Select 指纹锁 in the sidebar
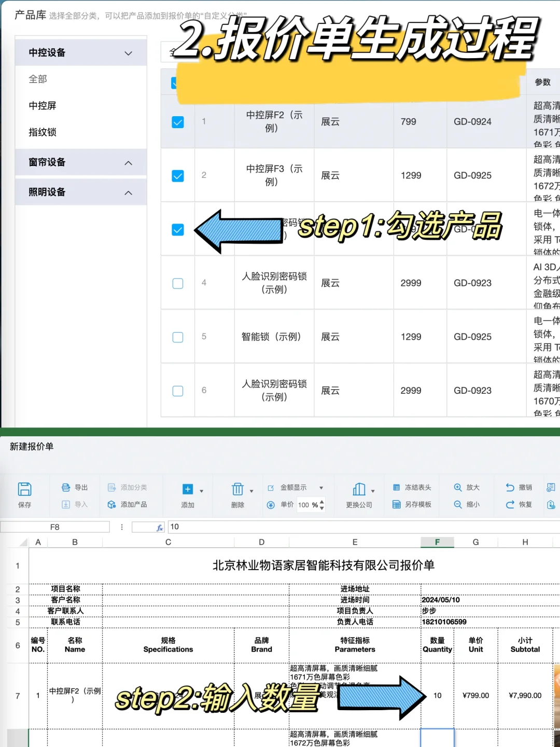Screen dimensions: 560x747 point(42,132)
